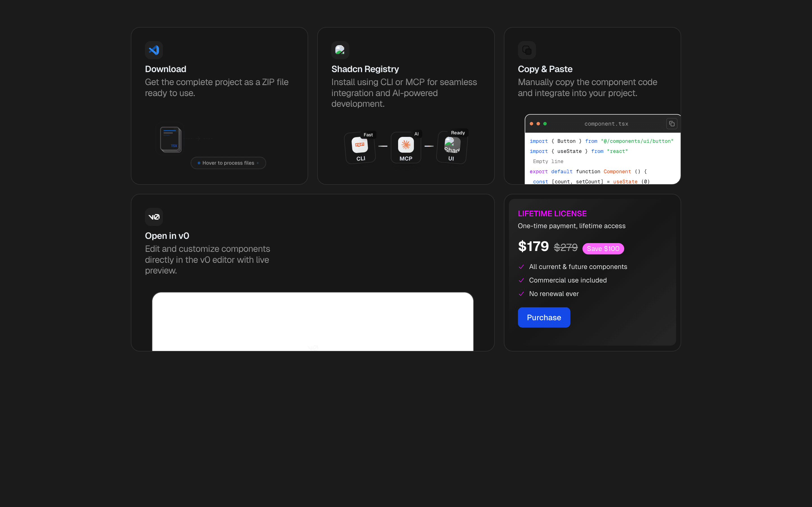Viewport: 812px width, 507px height.
Task: Click the green dot in code window
Action: [545, 124]
